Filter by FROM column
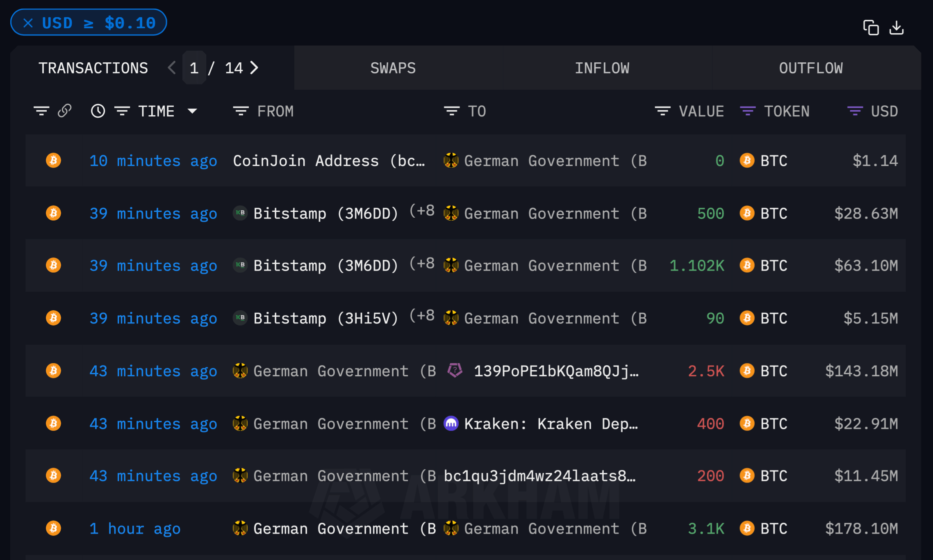The image size is (933, 560). tap(241, 111)
